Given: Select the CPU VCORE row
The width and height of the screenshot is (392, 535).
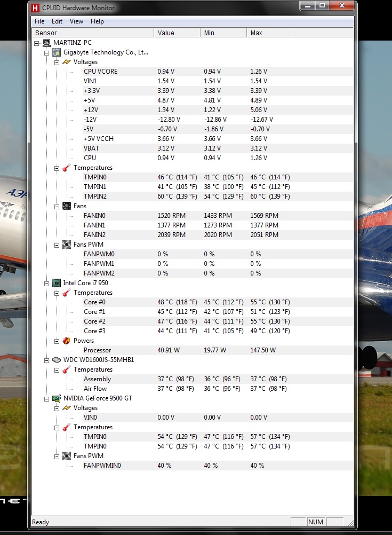Looking at the screenshot, I should tap(218, 72).
